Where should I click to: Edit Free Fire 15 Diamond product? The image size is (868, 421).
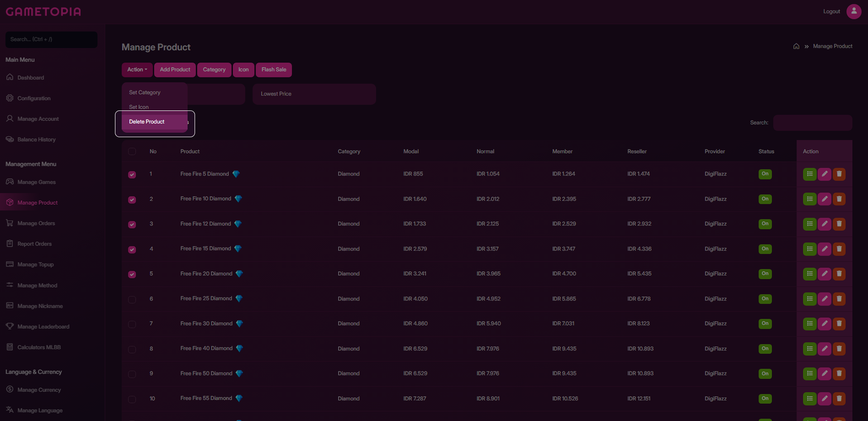824,249
